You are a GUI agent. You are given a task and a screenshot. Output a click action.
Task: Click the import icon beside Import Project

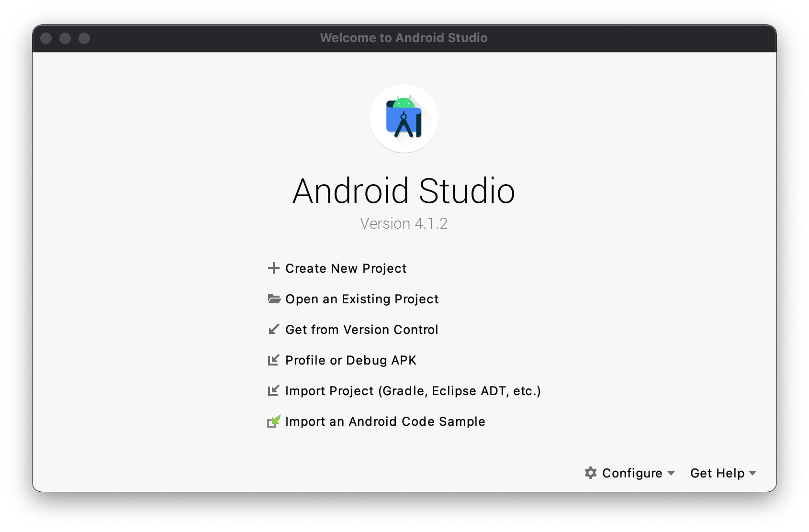(274, 391)
